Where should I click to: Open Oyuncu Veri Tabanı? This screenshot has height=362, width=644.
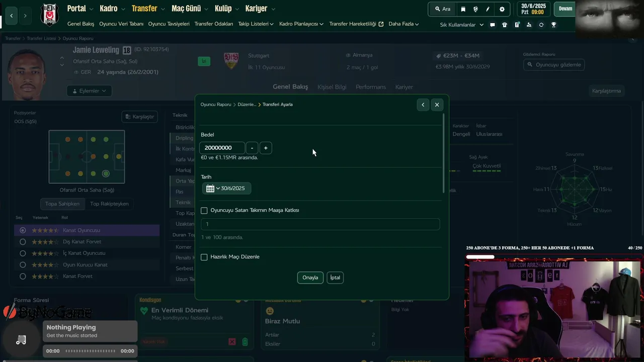point(121,24)
